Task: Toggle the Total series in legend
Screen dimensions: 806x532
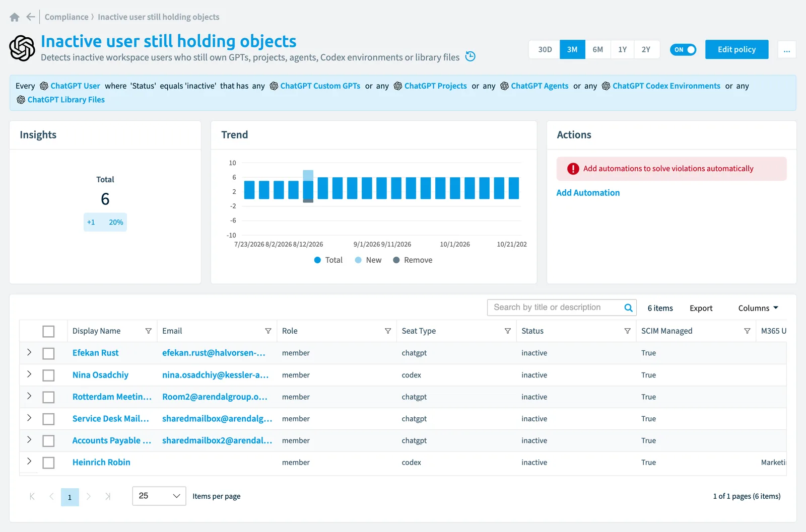Action: point(328,260)
